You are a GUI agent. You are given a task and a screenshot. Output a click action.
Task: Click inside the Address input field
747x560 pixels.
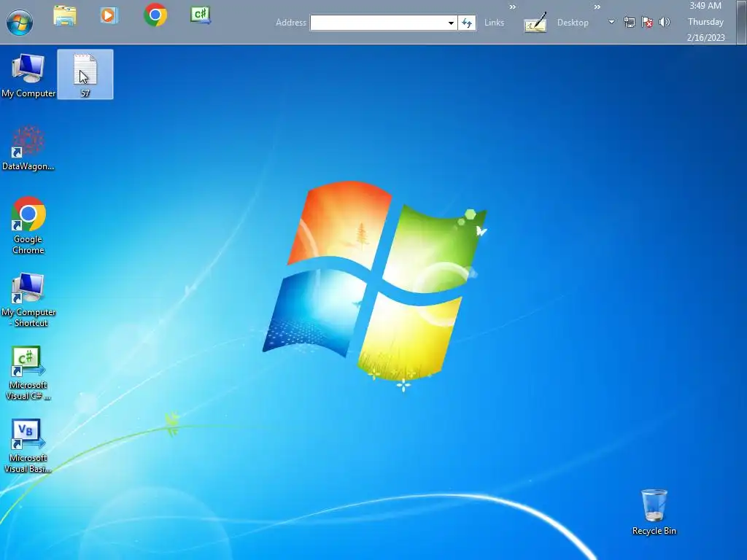pos(378,23)
